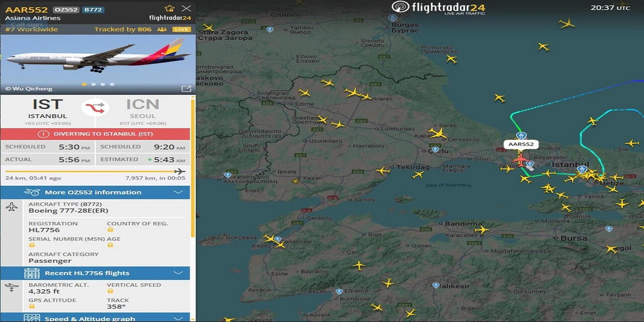644x322 pixels.
Task: Click the scheduled arrival time 9:20 AM
Action: [x=170, y=147]
